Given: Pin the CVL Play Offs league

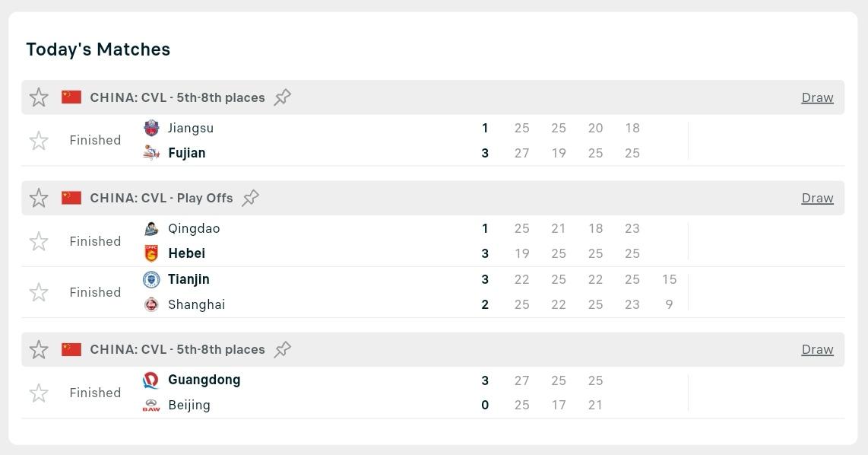Looking at the screenshot, I should tap(250, 198).
